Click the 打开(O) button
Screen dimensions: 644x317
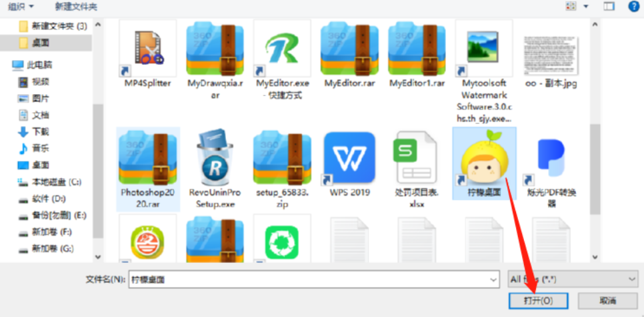539,301
